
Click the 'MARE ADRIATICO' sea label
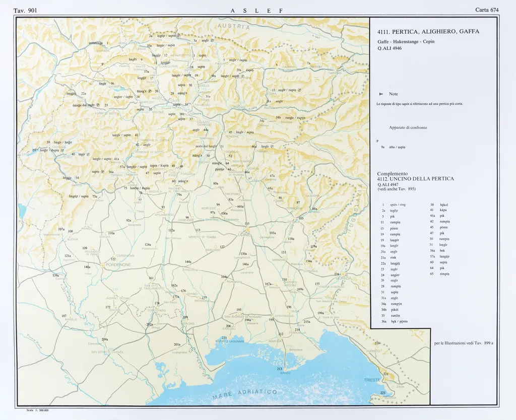pos(245,394)
